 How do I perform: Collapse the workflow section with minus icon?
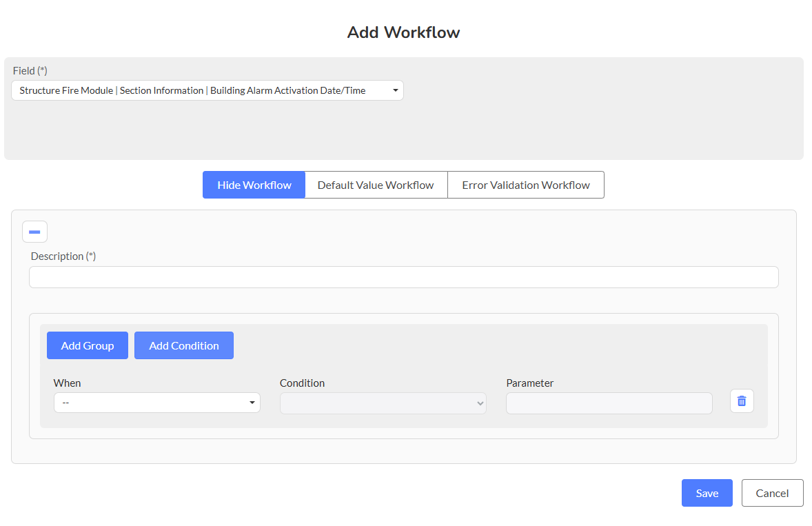point(34,232)
